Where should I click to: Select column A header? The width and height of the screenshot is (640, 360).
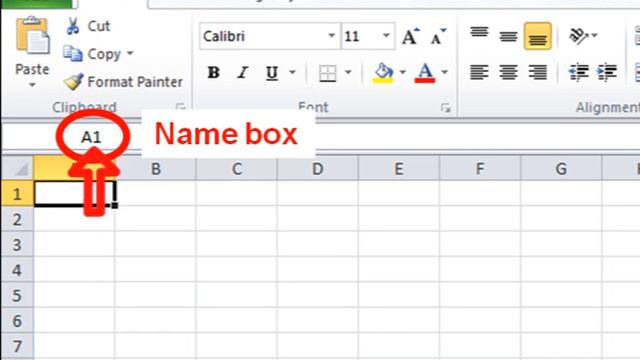pos(74,168)
